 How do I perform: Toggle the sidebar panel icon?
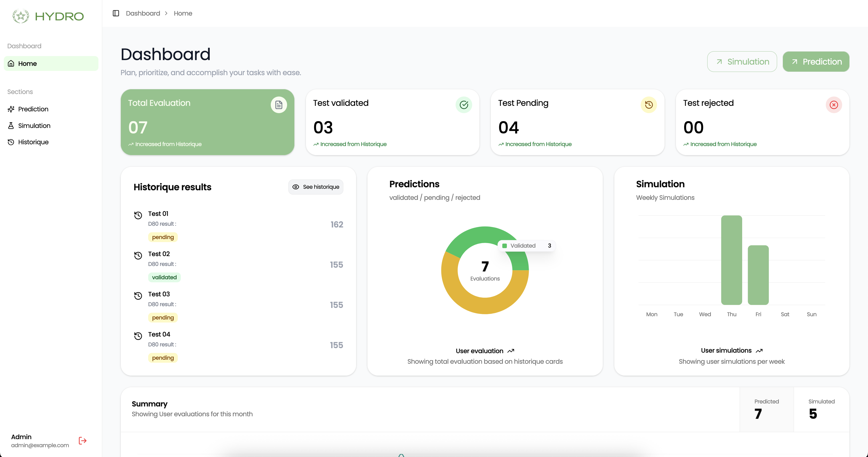[116, 13]
